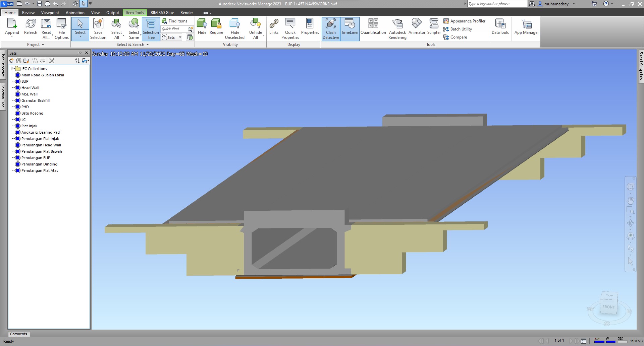Click the Require icon
This screenshot has height=346, width=644.
click(216, 23)
